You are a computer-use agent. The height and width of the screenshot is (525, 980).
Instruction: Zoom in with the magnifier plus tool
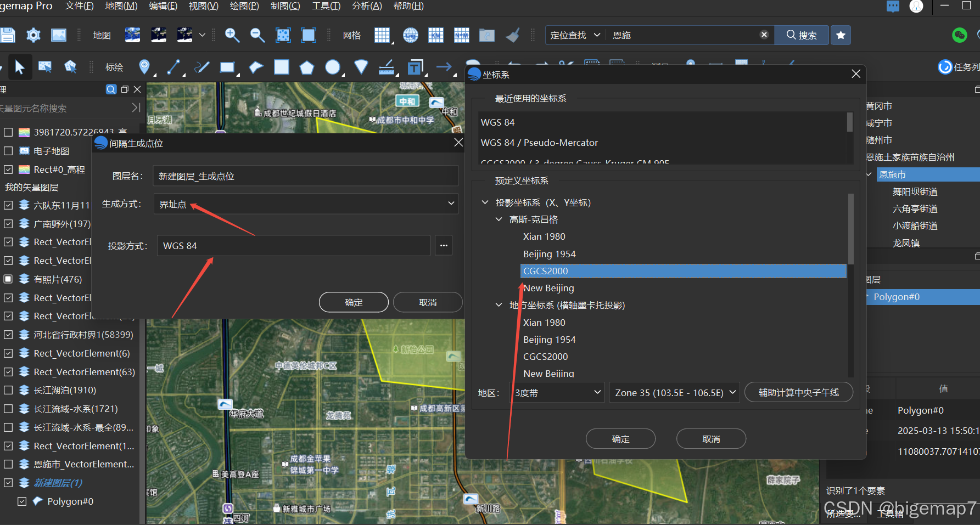coord(232,35)
